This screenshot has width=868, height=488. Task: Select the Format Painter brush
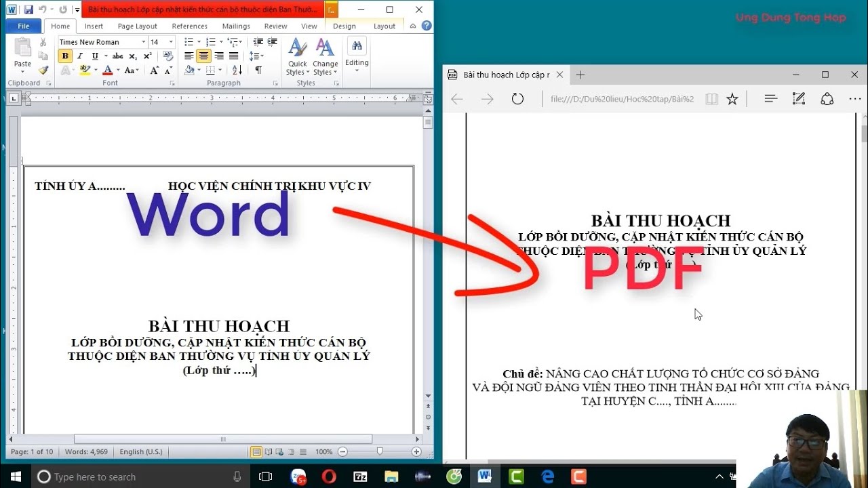[43, 70]
